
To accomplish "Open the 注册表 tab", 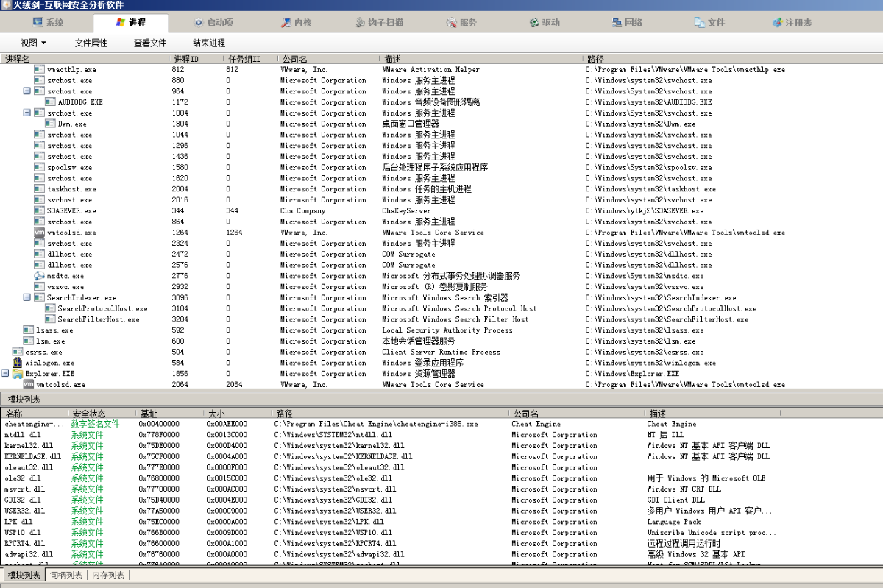I will pos(792,23).
